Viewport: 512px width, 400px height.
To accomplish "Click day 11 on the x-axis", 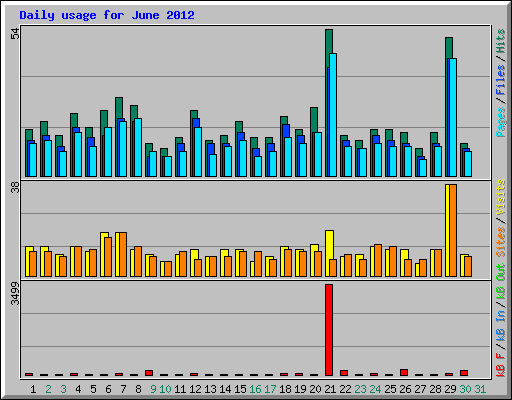I will (x=180, y=389).
